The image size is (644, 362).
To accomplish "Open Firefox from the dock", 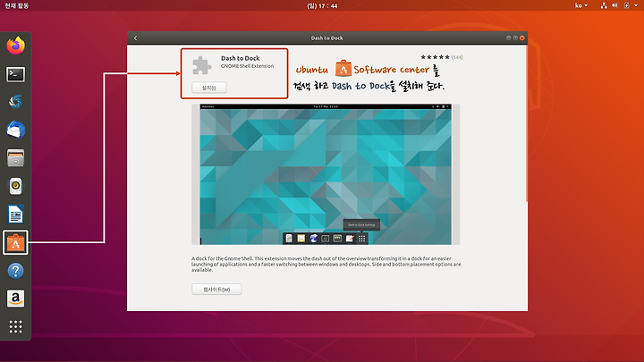I will click(x=15, y=46).
